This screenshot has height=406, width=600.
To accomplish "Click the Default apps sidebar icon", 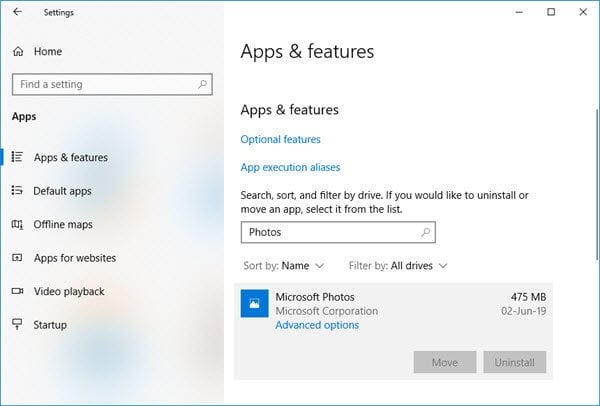I will pos(17,190).
